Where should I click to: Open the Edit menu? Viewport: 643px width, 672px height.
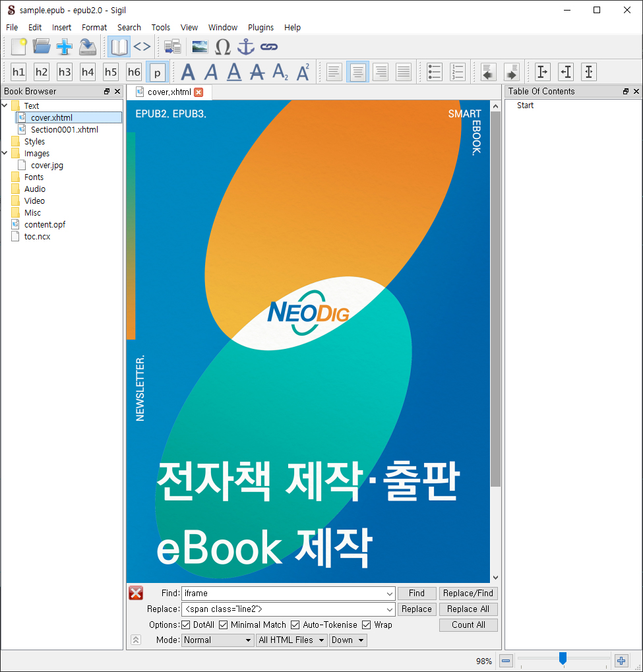tap(35, 28)
